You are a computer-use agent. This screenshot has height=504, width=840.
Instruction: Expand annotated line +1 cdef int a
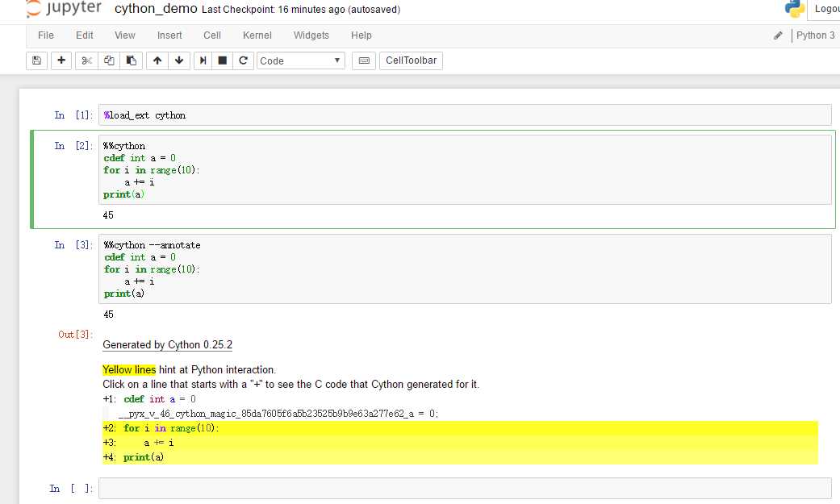coord(149,399)
